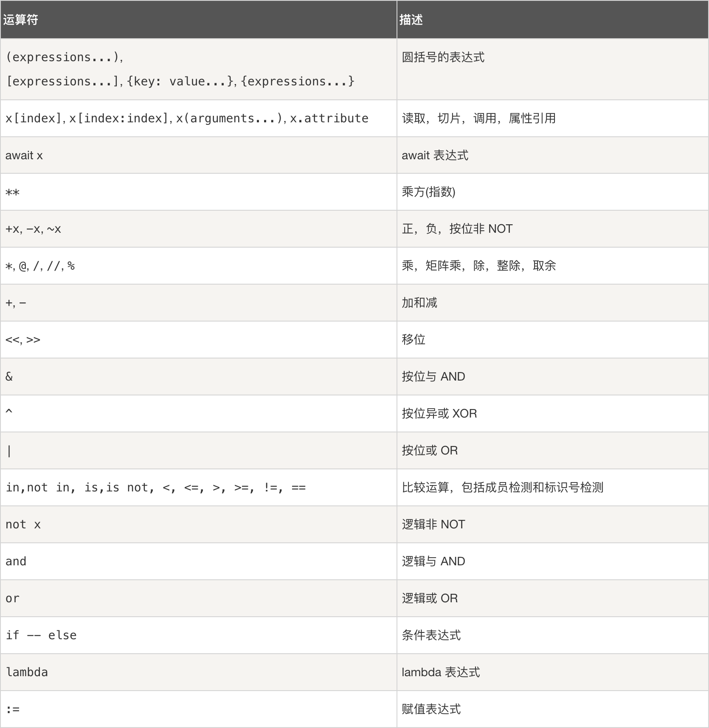Click the := walrus operator cell
The height and width of the screenshot is (728, 709).
pyautogui.click(x=13, y=709)
